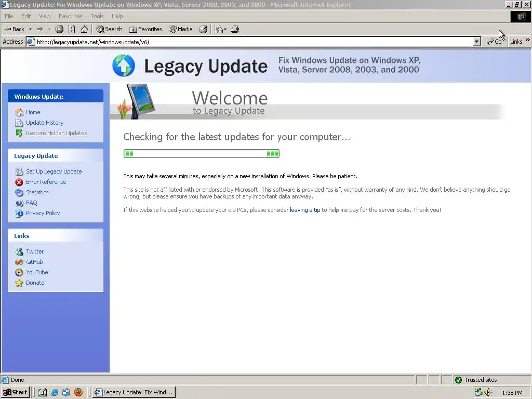
Task: Click the Forward arrow toolbar button
Action: point(40,29)
